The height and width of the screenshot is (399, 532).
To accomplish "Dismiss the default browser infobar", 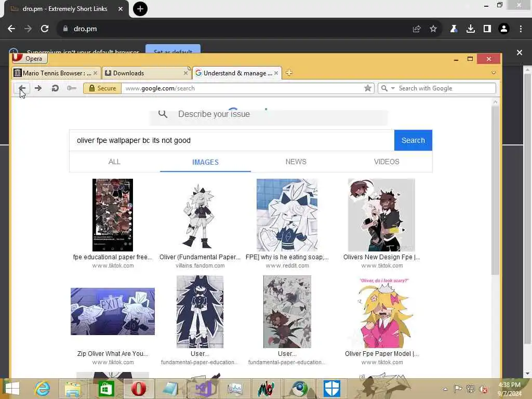I will (x=520, y=52).
